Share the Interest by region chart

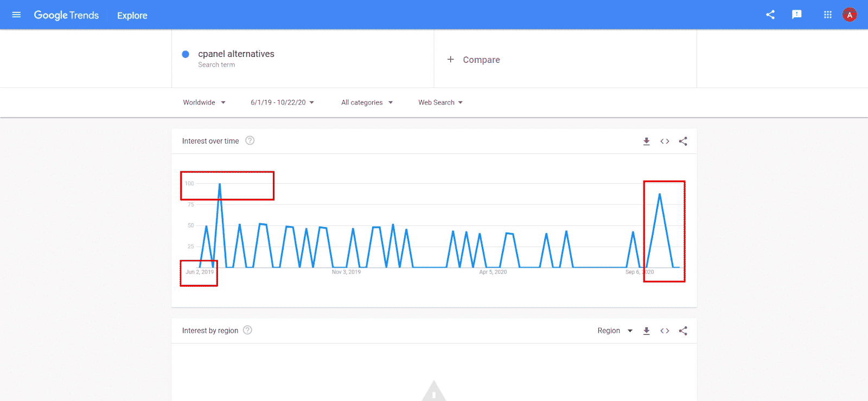(683, 331)
